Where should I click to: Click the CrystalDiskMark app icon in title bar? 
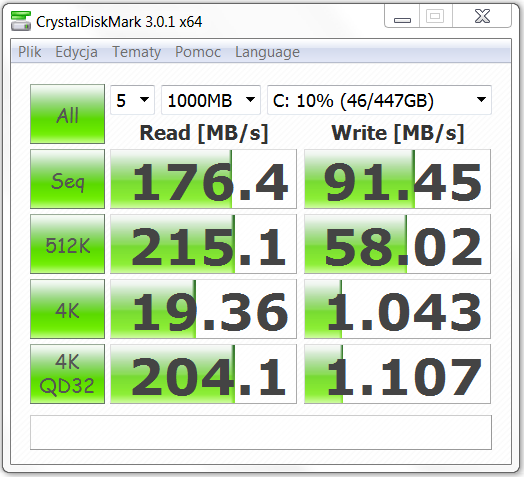tap(21, 21)
